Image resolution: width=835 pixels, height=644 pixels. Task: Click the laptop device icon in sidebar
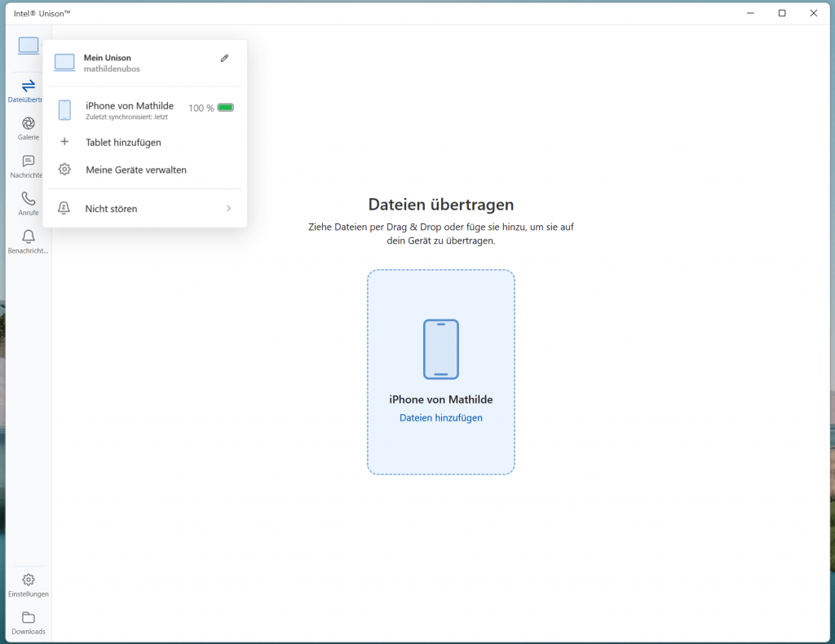[29, 45]
